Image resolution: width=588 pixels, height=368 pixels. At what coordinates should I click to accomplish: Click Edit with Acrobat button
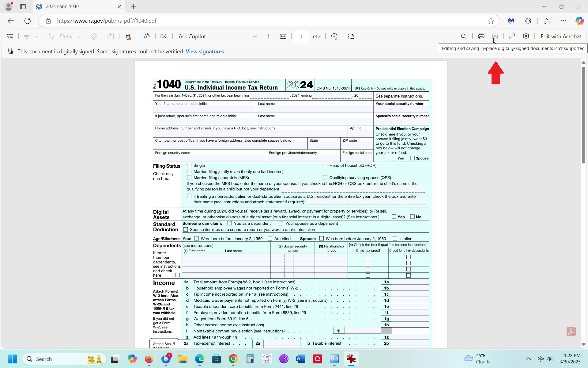coord(561,36)
